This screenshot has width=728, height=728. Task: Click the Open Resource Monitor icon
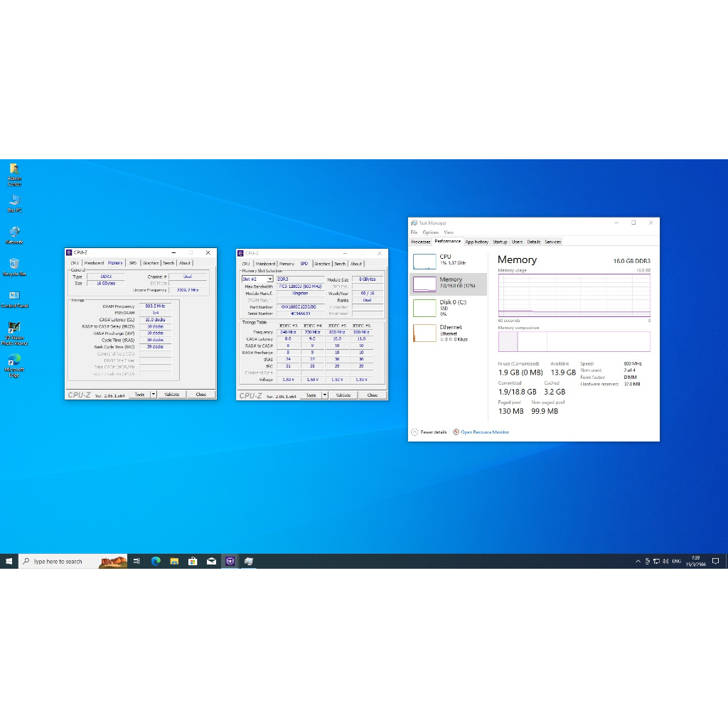coord(456,432)
